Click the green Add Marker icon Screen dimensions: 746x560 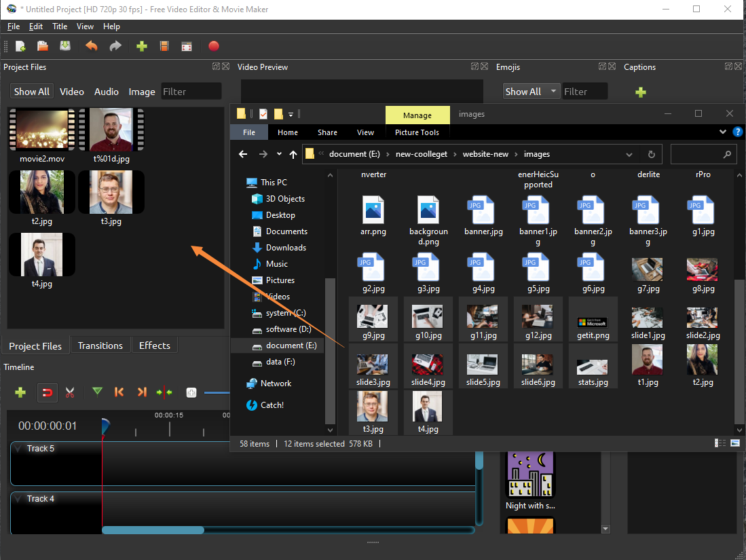(x=97, y=392)
